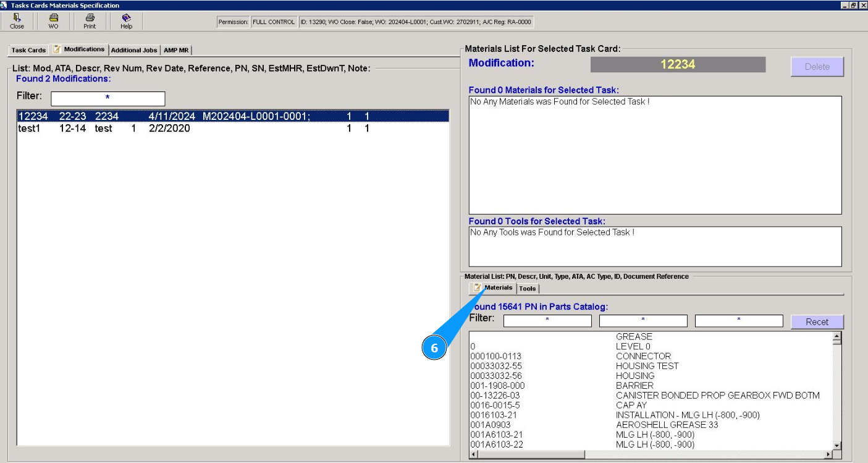The image size is (868, 463).
Task: Click the 'No Any Materials was Found' message
Action: coord(560,101)
